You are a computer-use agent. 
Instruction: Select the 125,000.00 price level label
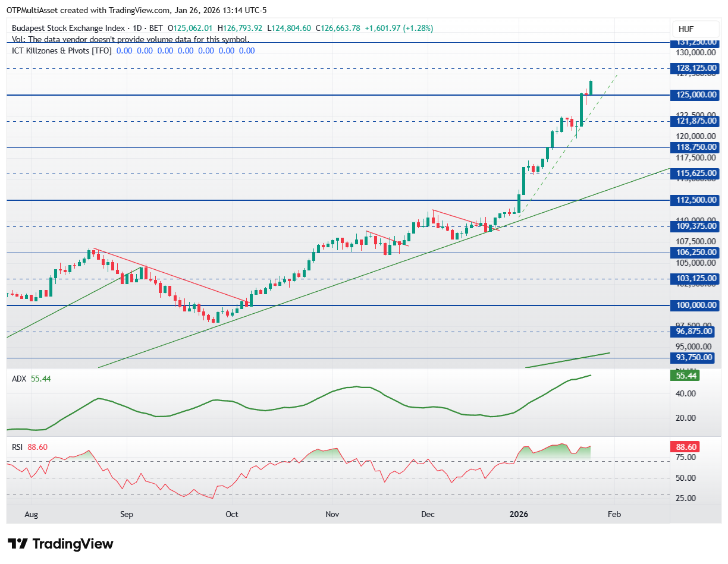pos(694,95)
